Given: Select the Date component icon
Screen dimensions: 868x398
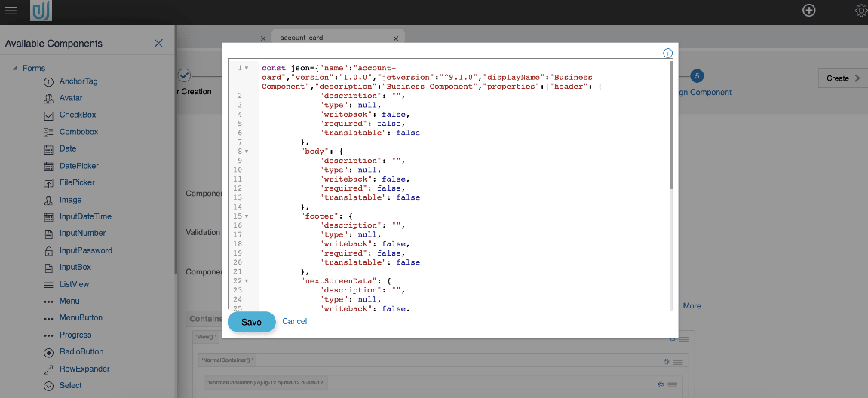Looking at the screenshot, I should (x=48, y=149).
